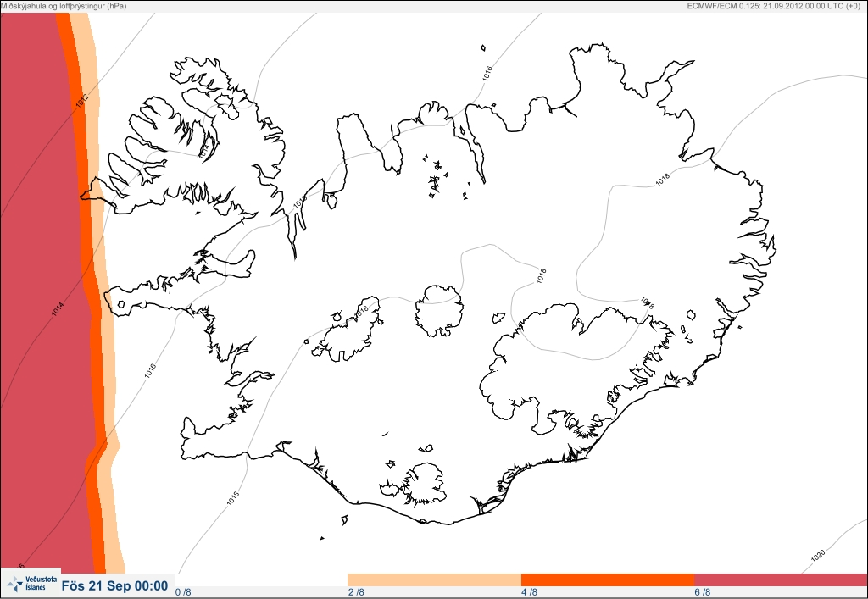
Task: Click the 1012 isobar label
Action: pos(82,101)
